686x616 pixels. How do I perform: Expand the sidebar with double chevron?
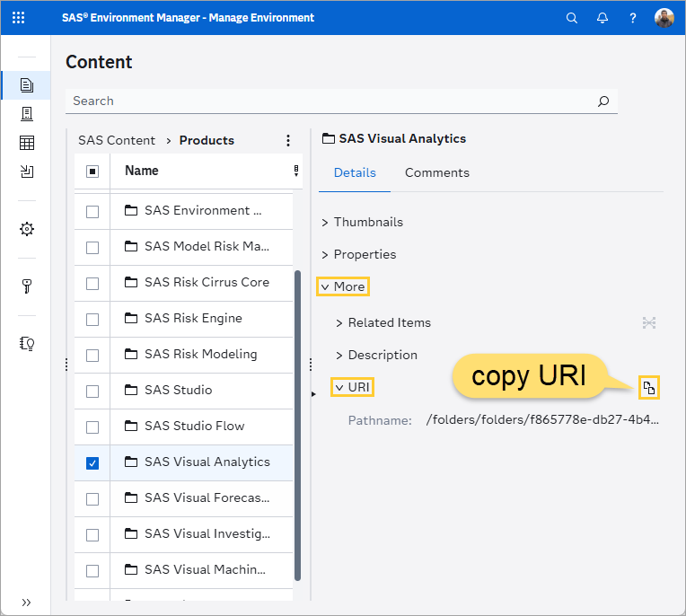(26, 603)
